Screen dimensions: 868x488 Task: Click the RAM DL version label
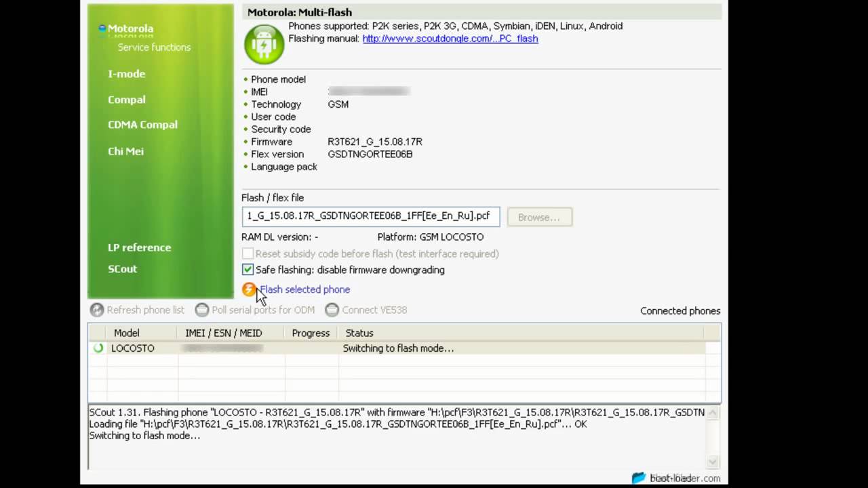tap(279, 237)
